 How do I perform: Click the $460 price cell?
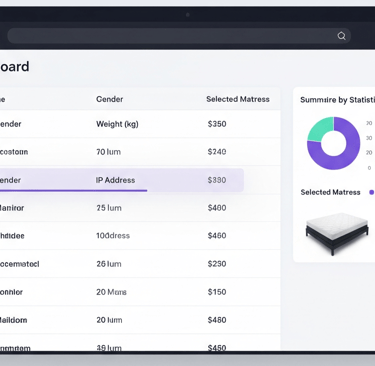click(x=217, y=236)
